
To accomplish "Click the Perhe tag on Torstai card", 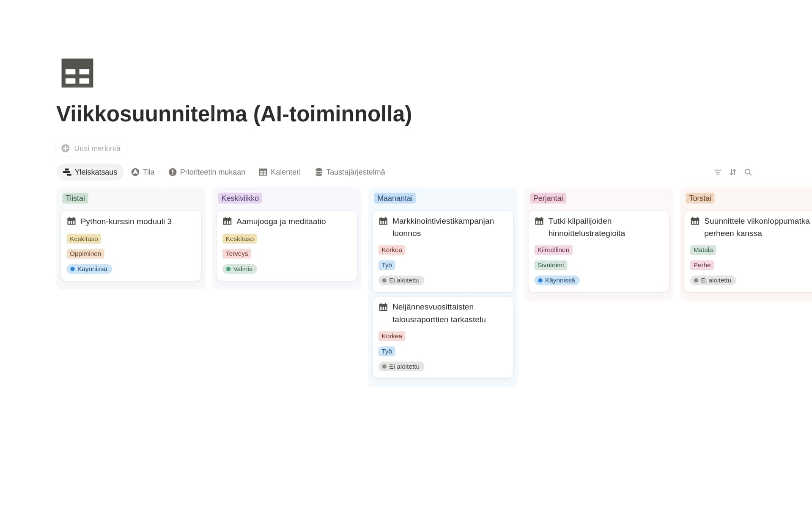I will (702, 265).
